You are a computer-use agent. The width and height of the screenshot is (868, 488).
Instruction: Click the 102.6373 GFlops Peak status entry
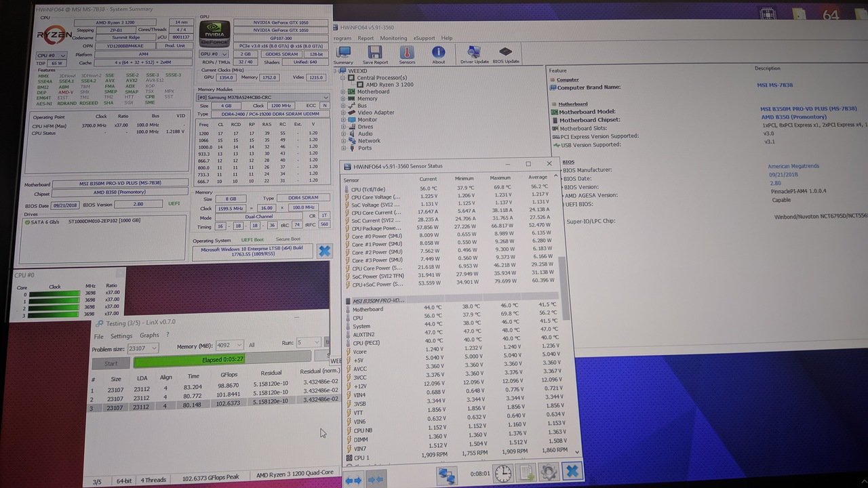pos(210,478)
